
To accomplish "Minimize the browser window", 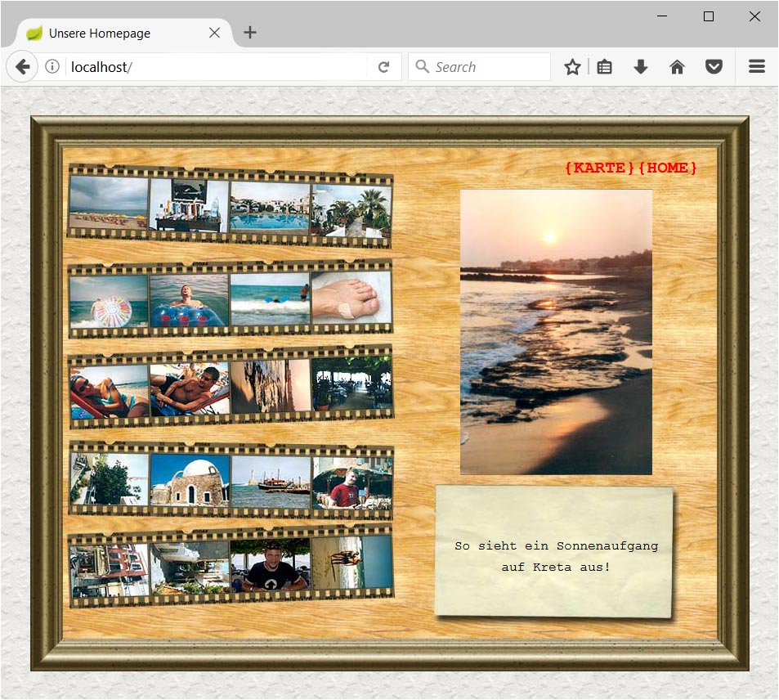I will coord(662,16).
